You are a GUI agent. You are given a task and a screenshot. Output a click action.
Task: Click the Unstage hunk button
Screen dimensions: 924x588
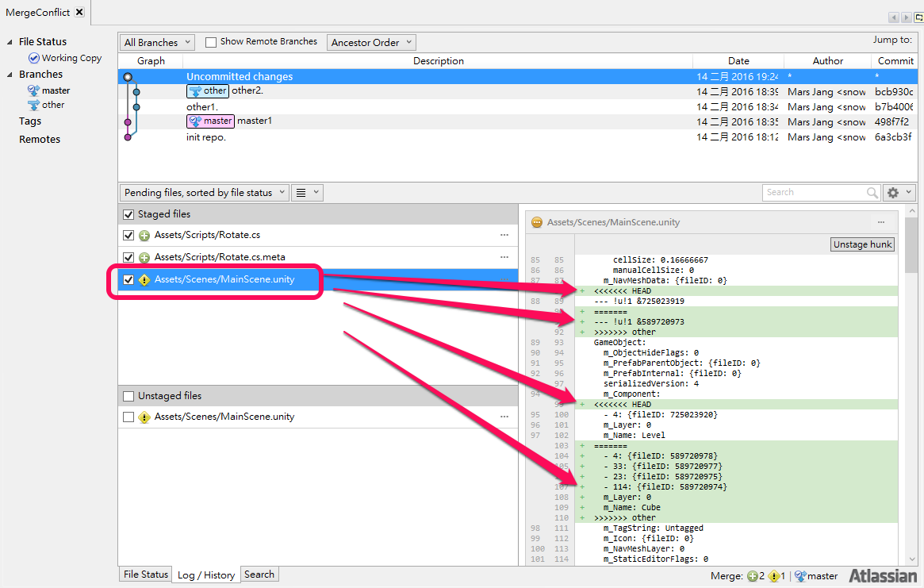862,244
